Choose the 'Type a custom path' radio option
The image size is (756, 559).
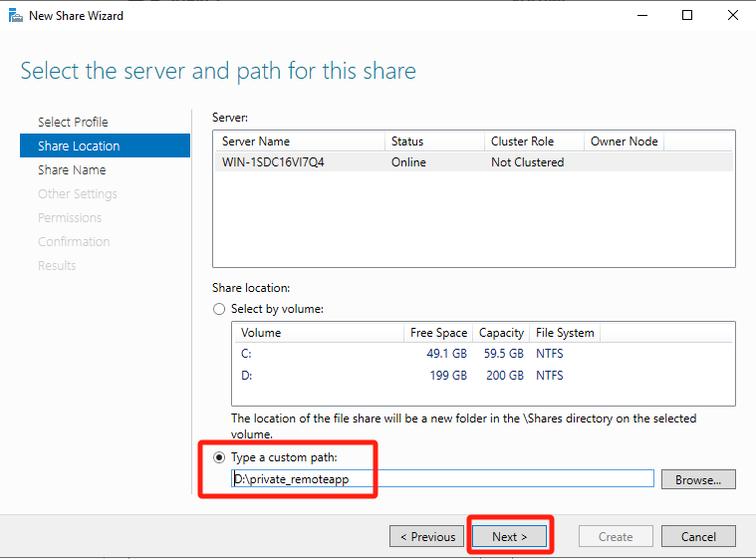pyautogui.click(x=219, y=457)
